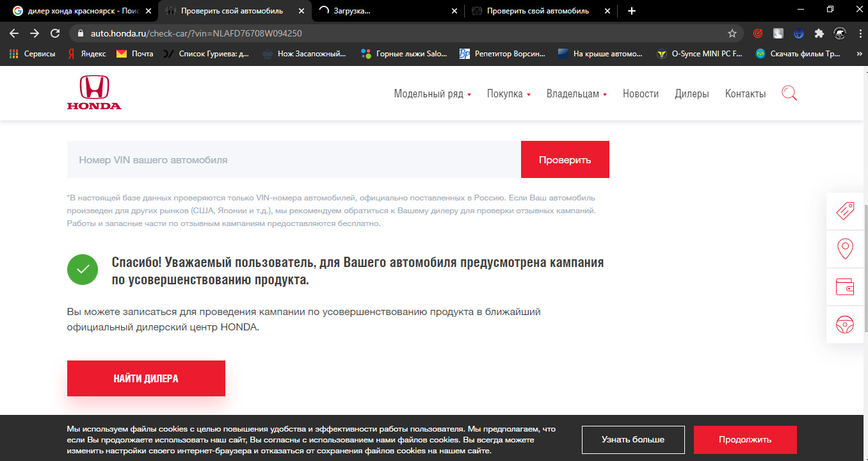
Task: Open the Chrome profile avatar
Action: (x=839, y=33)
